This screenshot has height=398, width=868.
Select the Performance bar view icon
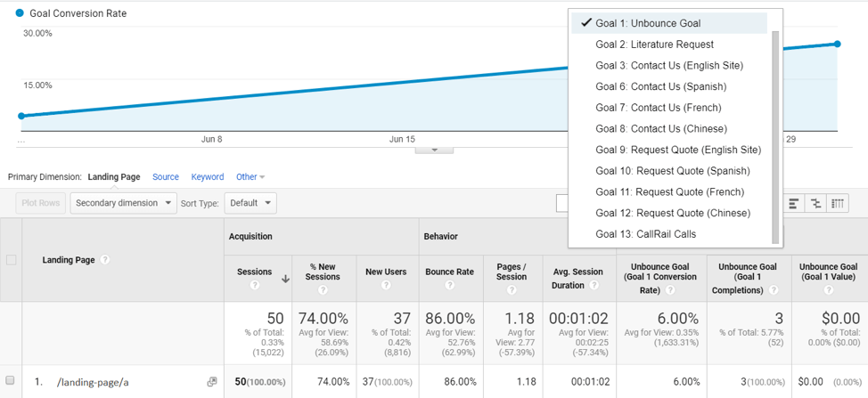coord(793,203)
